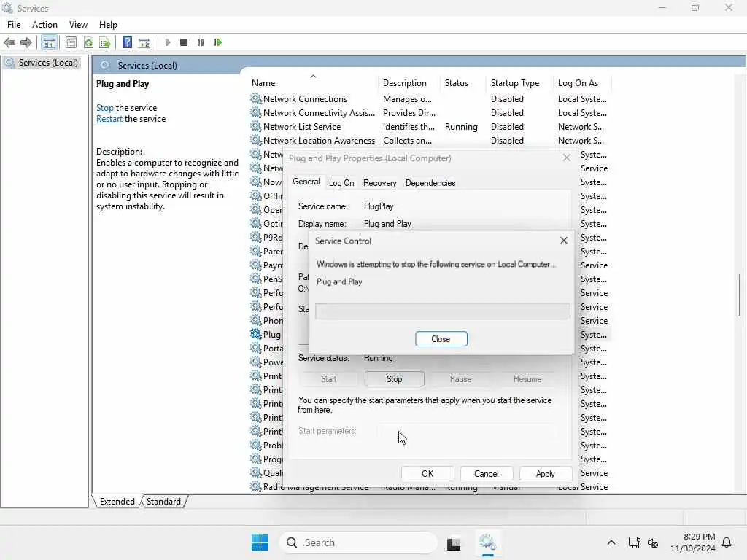Screen dimensions: 747x560
Task: Select the Network List Service row
Action: [429, 127]
